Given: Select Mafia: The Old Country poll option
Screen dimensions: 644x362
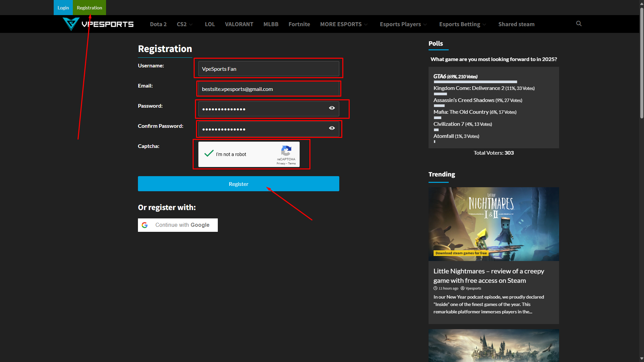Looking at the screenshot, I should click(x=475, y=112).
